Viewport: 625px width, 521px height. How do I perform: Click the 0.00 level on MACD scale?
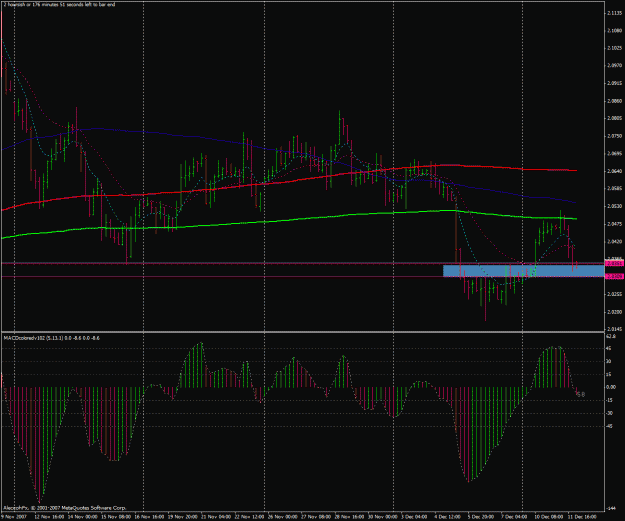point(611,387)
